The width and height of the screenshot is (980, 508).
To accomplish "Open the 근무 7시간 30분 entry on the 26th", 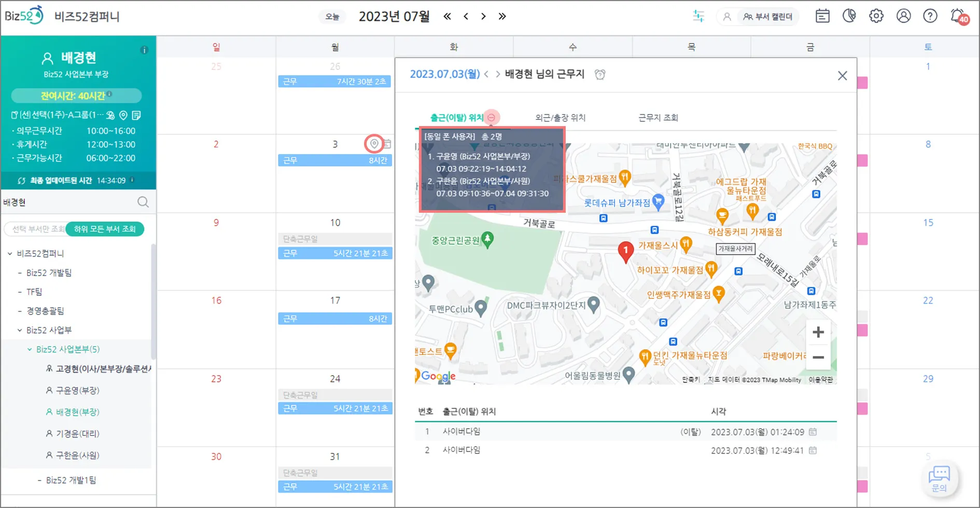I will coord(335,81).
